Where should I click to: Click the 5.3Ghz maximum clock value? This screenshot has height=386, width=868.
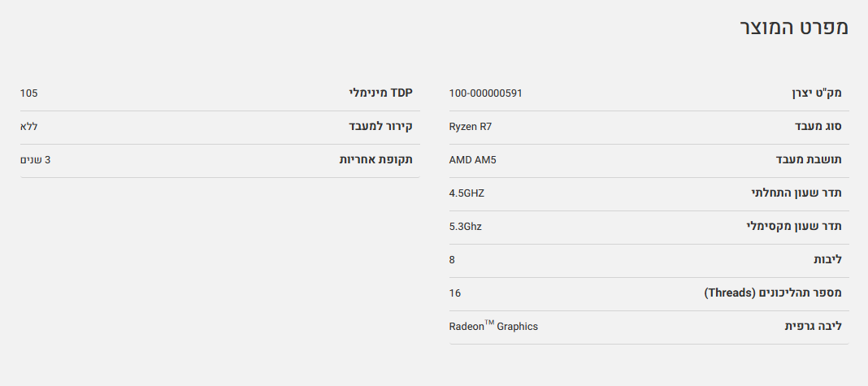[x=465, y=227]
